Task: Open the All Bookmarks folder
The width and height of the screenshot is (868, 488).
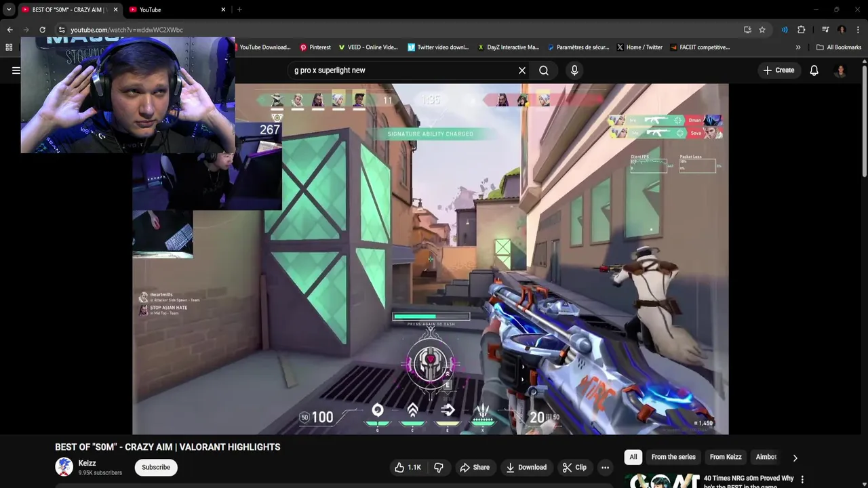Action: click(x=839, y=47)
